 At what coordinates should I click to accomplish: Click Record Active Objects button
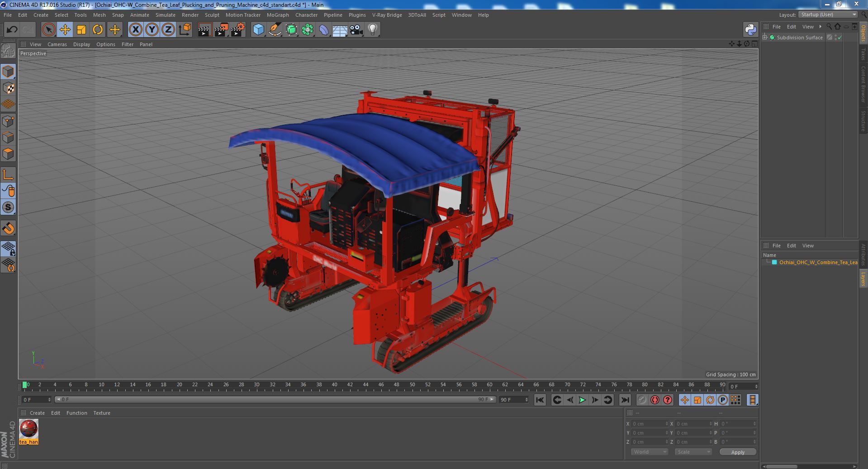[x=642, y=400]
